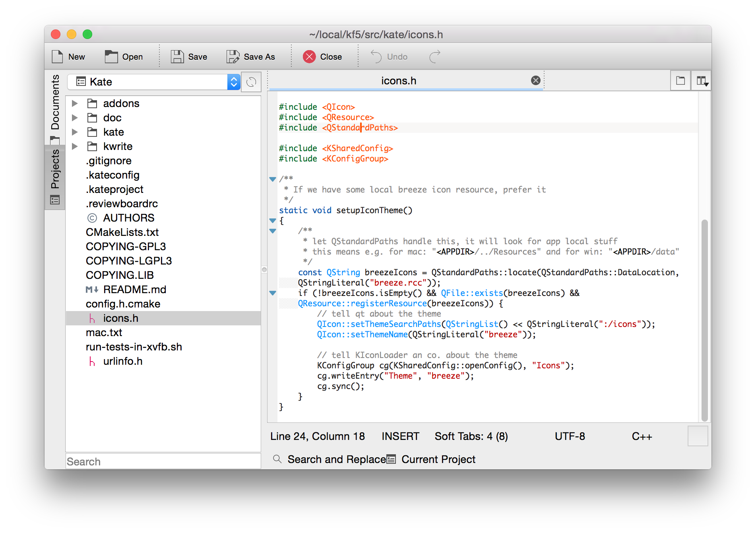Change encoding via the UTF-8 button
756x533 pixels.
point(569,436)
